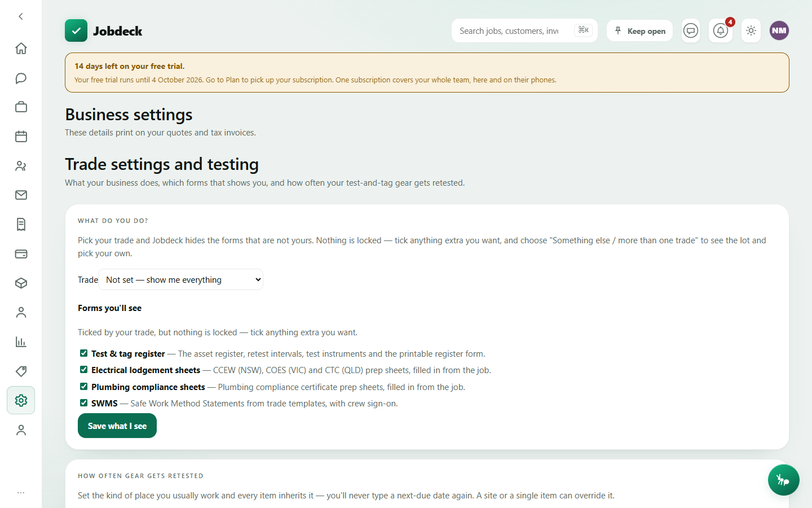
Task: Open the payment card icon in sidebar
Action: [x=21, y=254]
